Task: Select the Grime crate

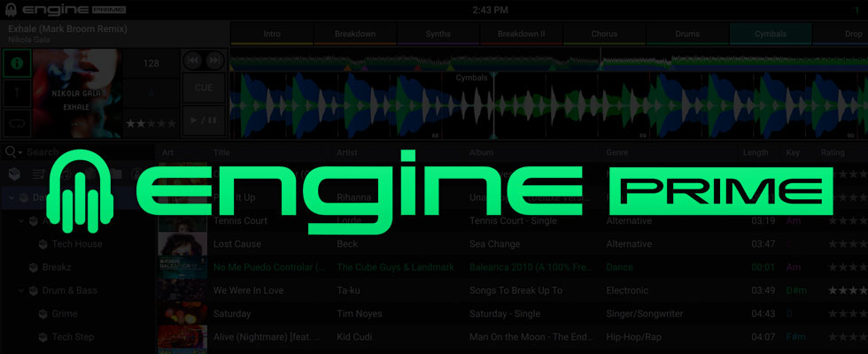Action: click(64, 313)
